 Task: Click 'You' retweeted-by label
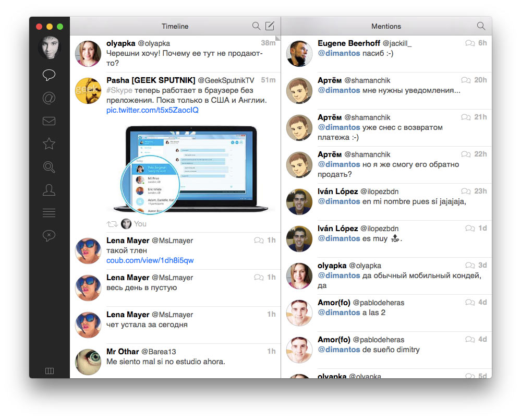click(x=140, y=224)
